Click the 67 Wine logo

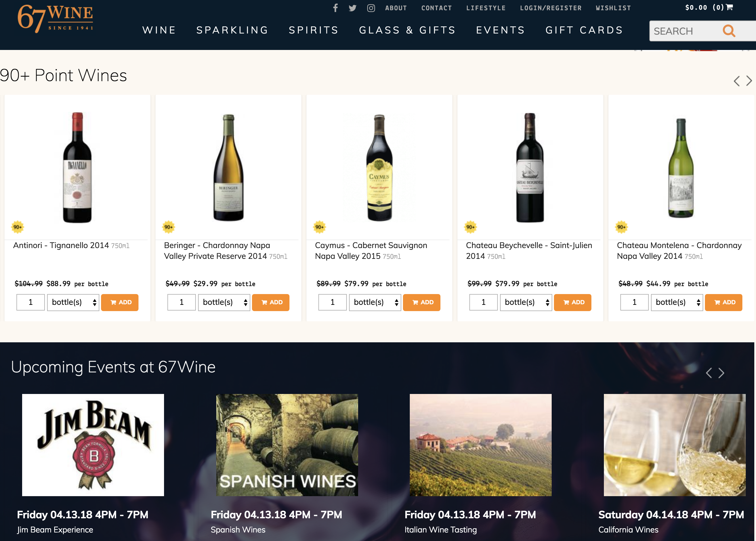coord(55,19)
